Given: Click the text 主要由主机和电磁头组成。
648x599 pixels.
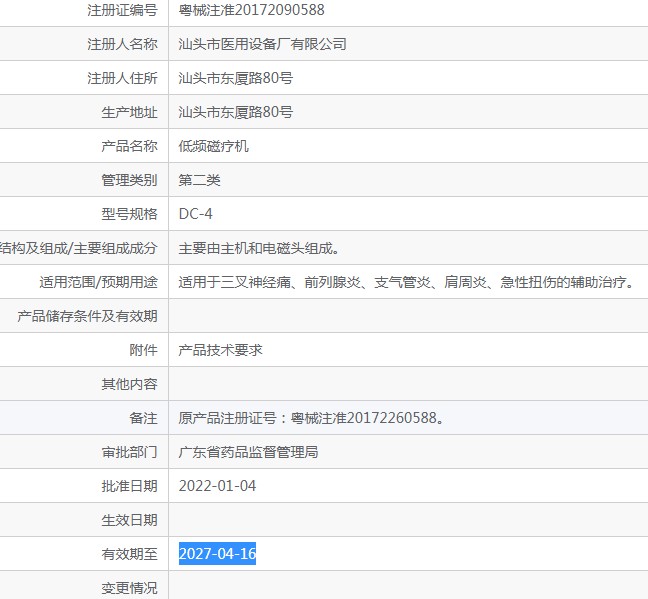Looking at the screenshot, I should tap(259, 248).
